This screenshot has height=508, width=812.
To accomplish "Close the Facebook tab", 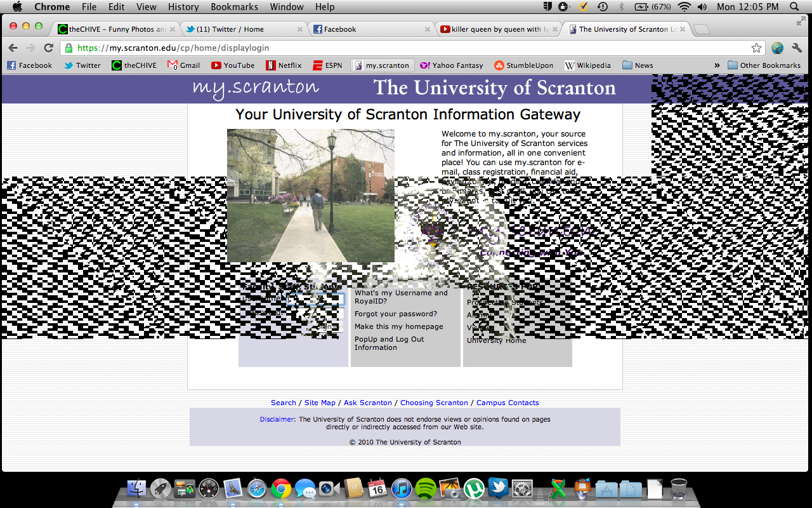I will [x=428, y=29].
